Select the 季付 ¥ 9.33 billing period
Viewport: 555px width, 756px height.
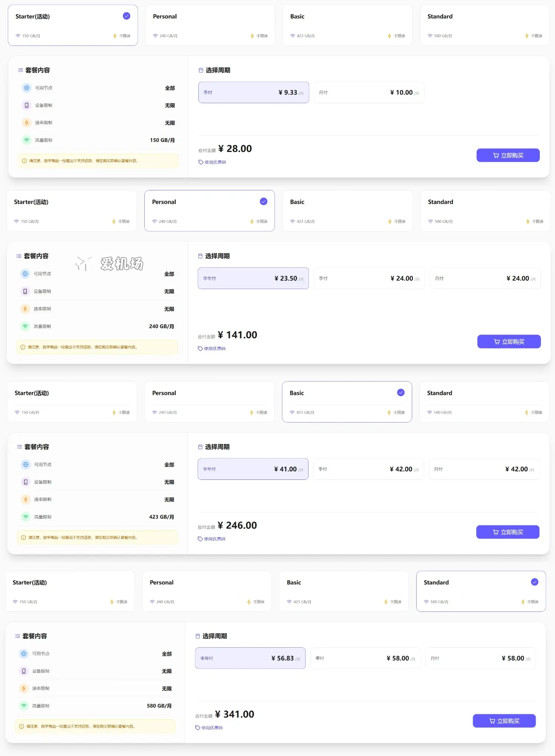click(253, 92)
